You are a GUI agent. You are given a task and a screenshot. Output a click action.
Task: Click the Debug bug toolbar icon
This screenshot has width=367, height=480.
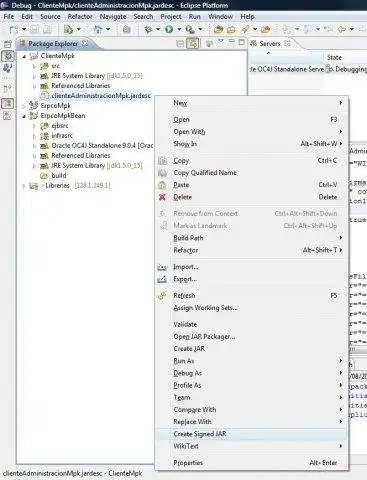click(x=148, y=30)
